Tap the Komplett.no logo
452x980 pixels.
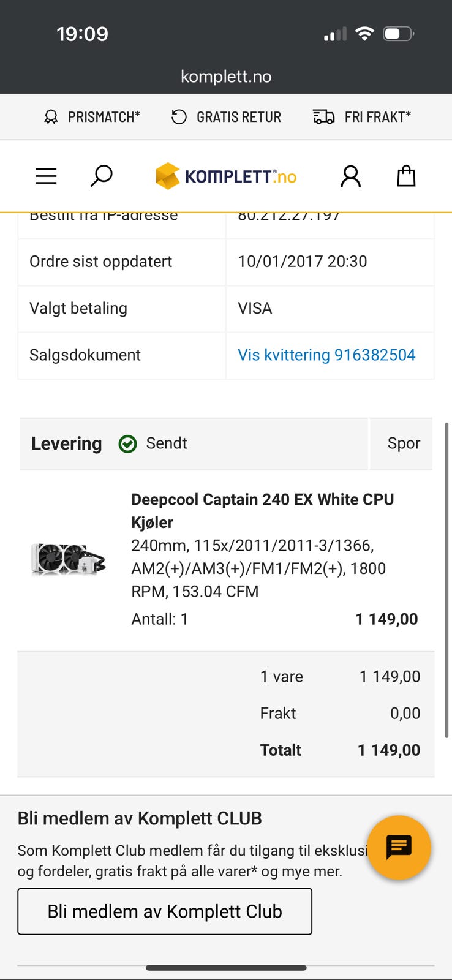coord(226,176)
